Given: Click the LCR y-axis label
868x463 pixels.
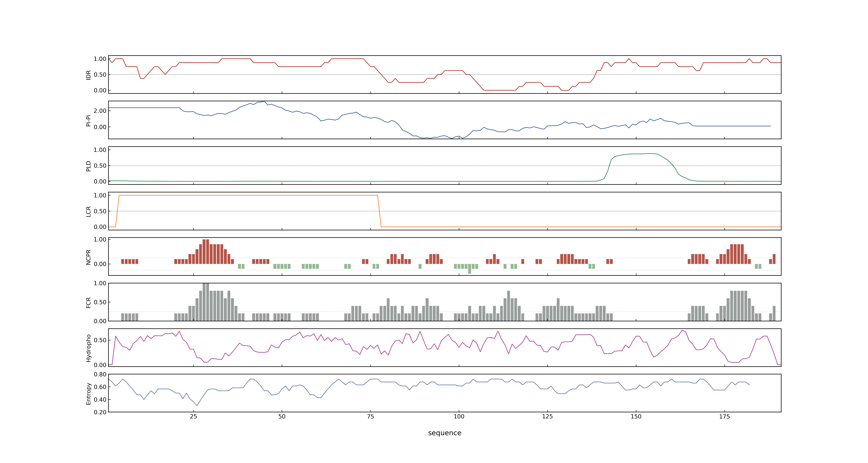Looking at the screenshot, I should click(88, 211).
